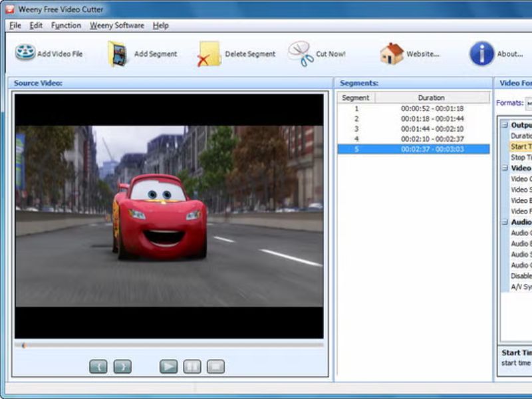Click the mark-end bracket button under the video
The height and width of the screenshot is (399, 532).
(122, 366)
